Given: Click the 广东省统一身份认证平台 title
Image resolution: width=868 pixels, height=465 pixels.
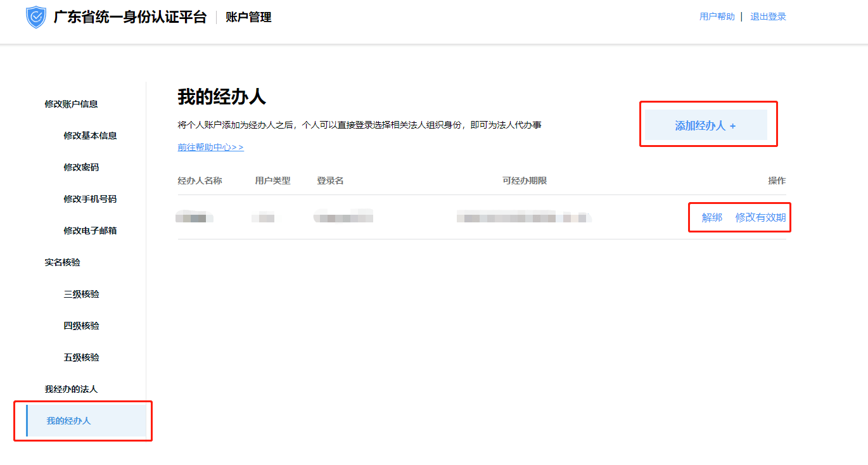Looking at the screenshot, I should (x=130, y=18).
